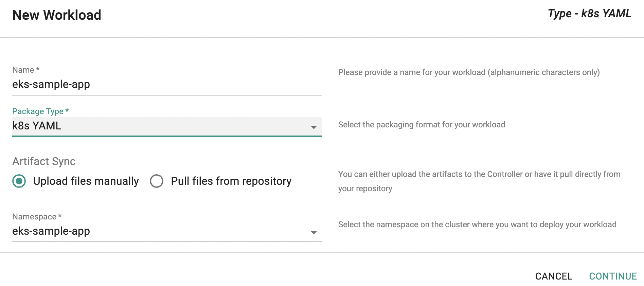644x286 pixels.
Task: Click the packaging format help text
Action: [422, 125]
